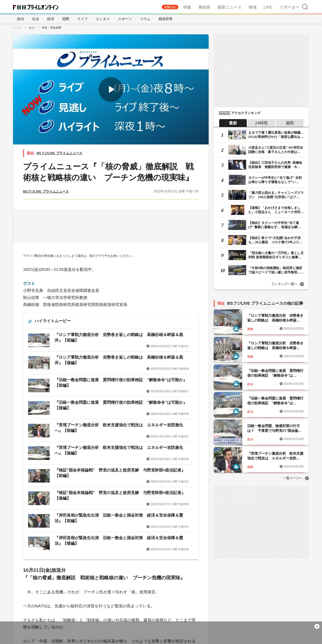
Task: Click thumbnail of 苦境プーチン徹底分析【前編】highlight
Action: pos(39,431)
